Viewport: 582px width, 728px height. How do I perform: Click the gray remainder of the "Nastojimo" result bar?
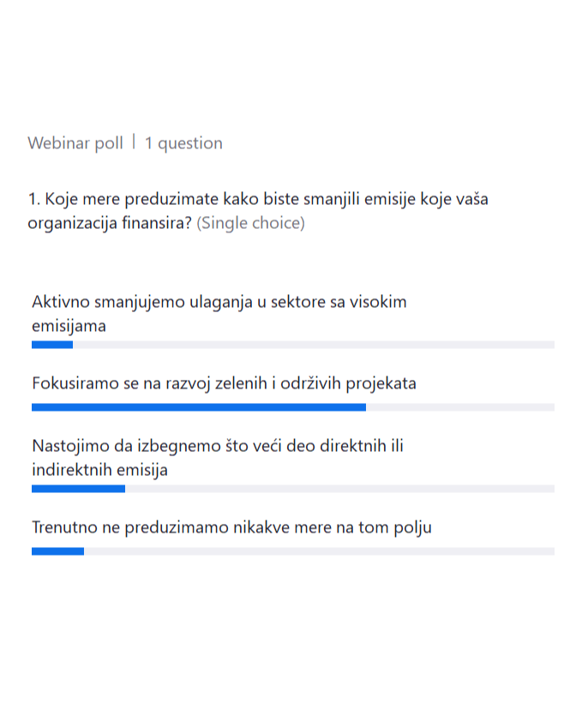point(339,489)
